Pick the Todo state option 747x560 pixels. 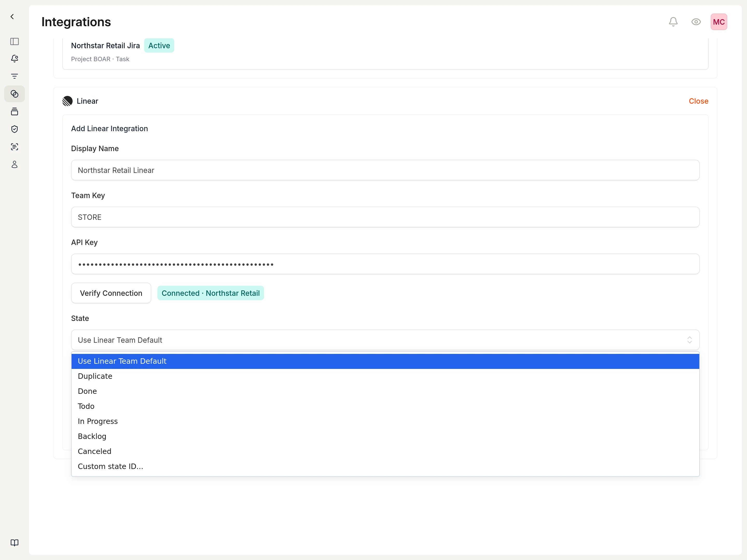click(385, 407)
